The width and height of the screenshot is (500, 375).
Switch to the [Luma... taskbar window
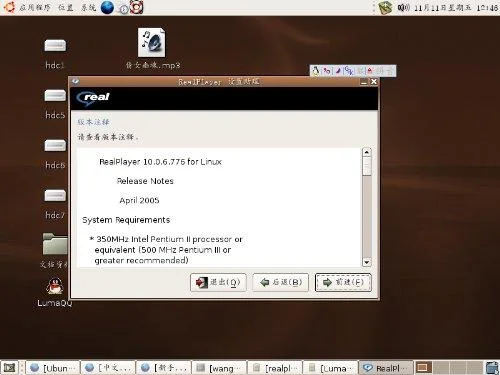click(331, 368)
